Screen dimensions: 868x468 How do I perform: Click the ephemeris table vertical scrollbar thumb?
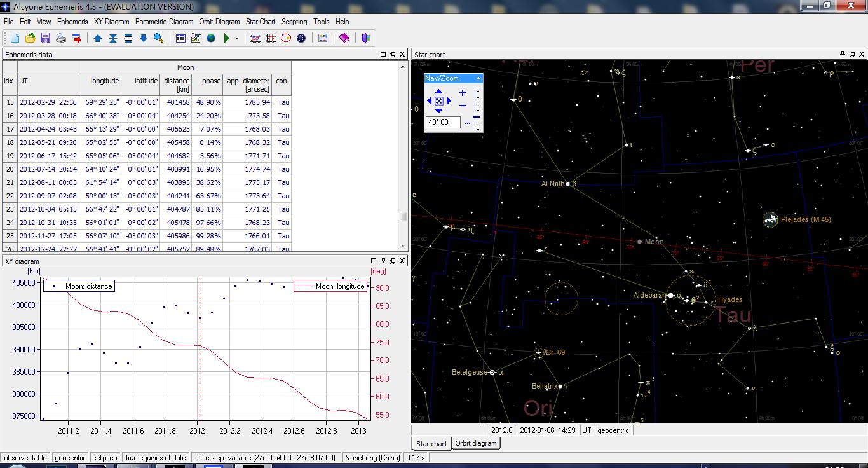[x=402, y=217]
